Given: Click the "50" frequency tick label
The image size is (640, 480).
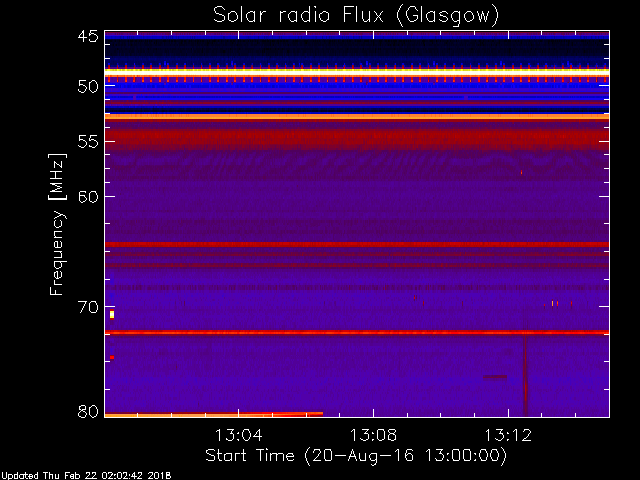Looking at the screenshot, I should pos(88,87).
